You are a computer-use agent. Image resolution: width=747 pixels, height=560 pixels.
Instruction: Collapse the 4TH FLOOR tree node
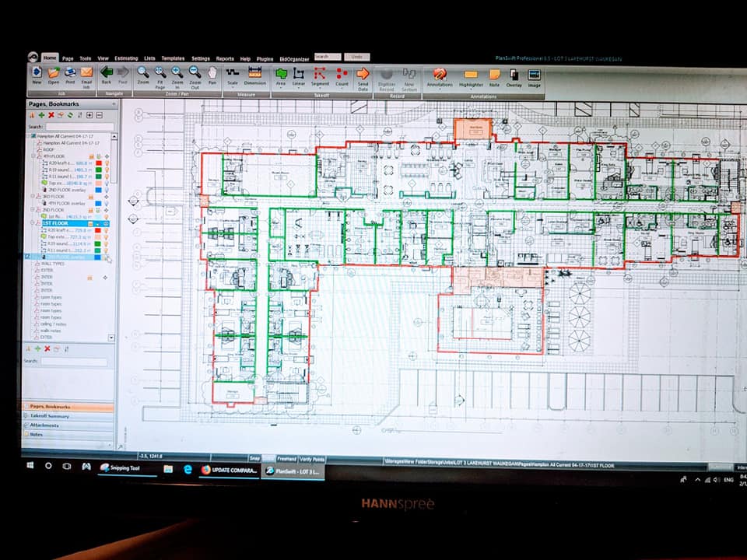[x=33, y=156]
